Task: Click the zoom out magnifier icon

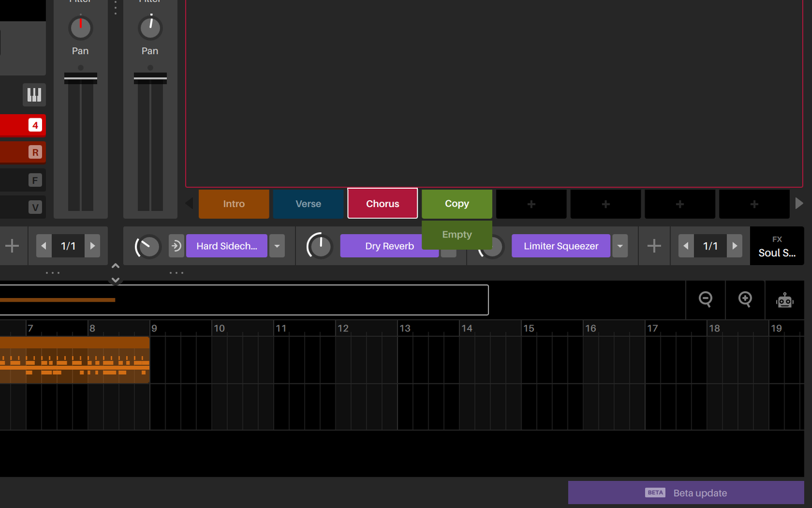Action: (x=705, y=300)
